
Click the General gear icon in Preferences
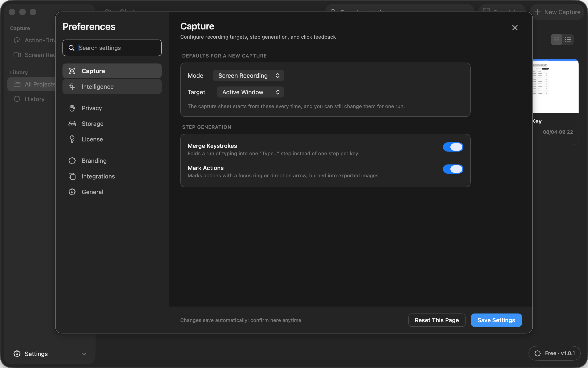coord(72,192)
